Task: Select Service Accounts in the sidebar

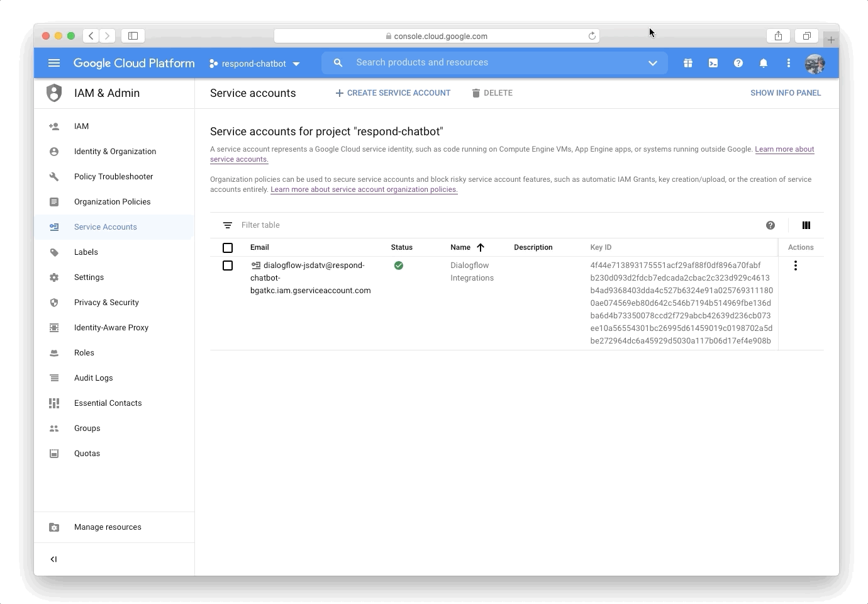Action: [x=106, y=226]
